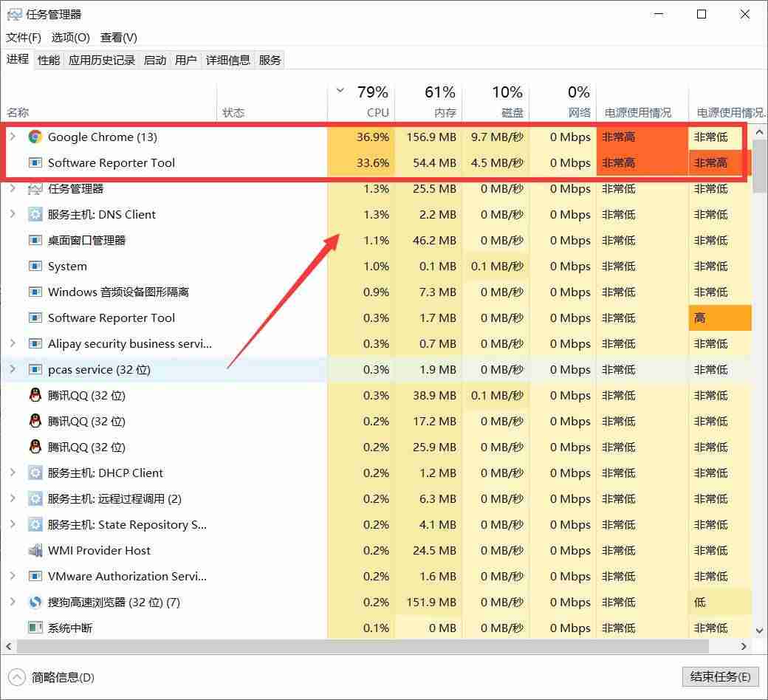This screenshot has height=700, width=768.
Task: Click the 服务主机: 远程过程调用 gear icon
Action: [35, 498]
